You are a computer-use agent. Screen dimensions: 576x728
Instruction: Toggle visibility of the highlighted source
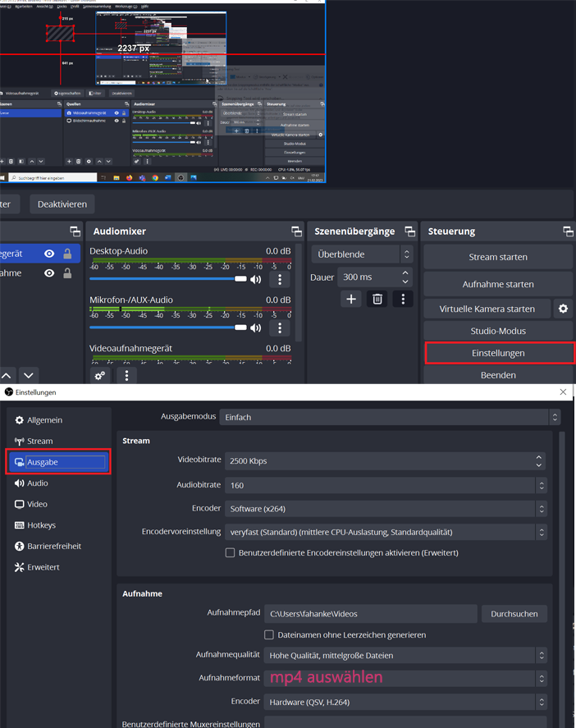tap(49, 254)
